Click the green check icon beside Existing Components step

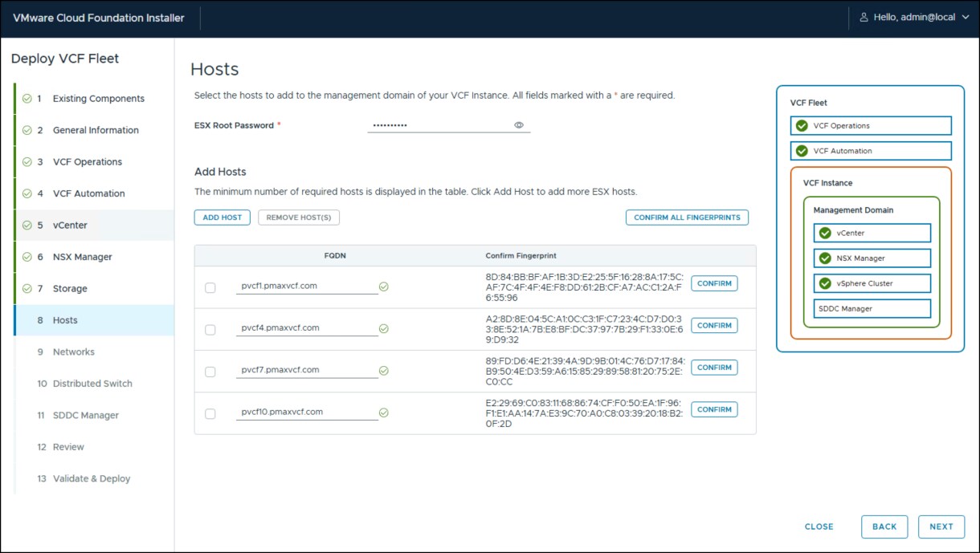pyautogui.click(x=27, y=99)
